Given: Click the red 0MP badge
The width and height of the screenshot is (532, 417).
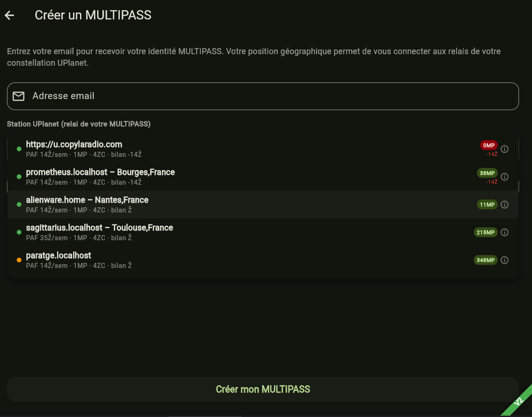Looking at the screenshot, I should tap(489, 145).
